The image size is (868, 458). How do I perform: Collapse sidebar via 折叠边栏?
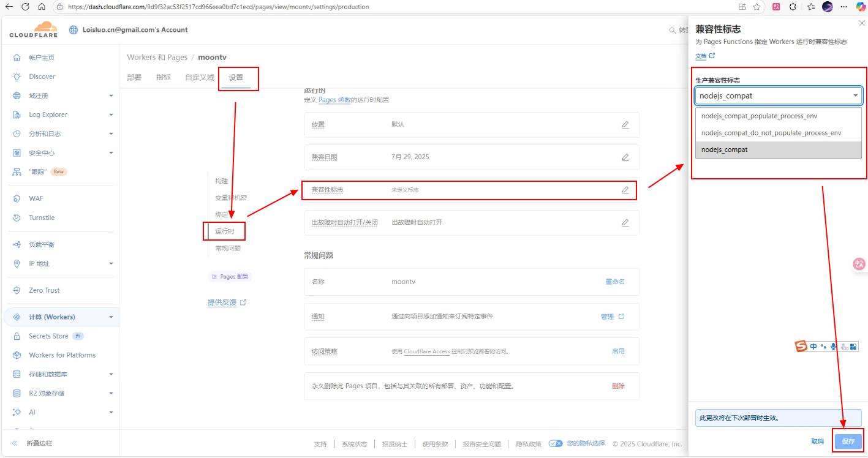pos(33,443)
